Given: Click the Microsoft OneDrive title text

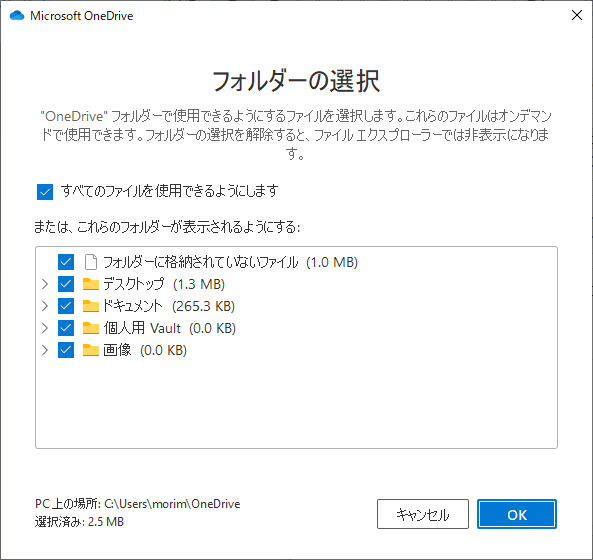Looking at the screenshot, I should 82,16.
